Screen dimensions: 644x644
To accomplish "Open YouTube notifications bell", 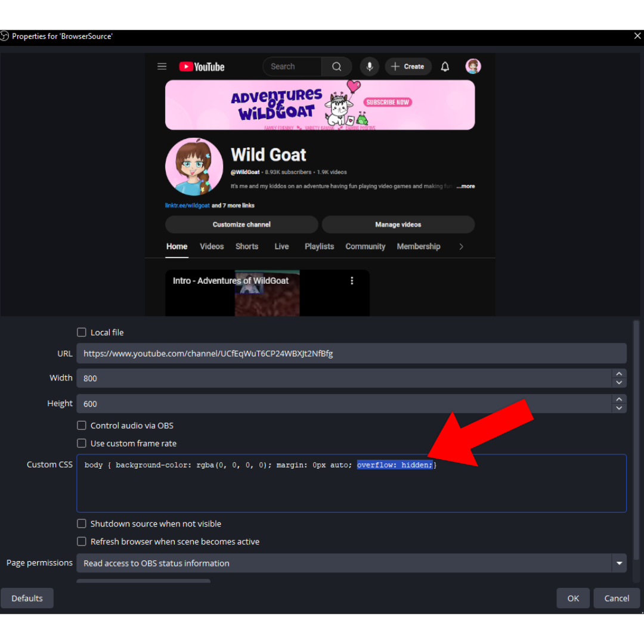I will point(445,66).
